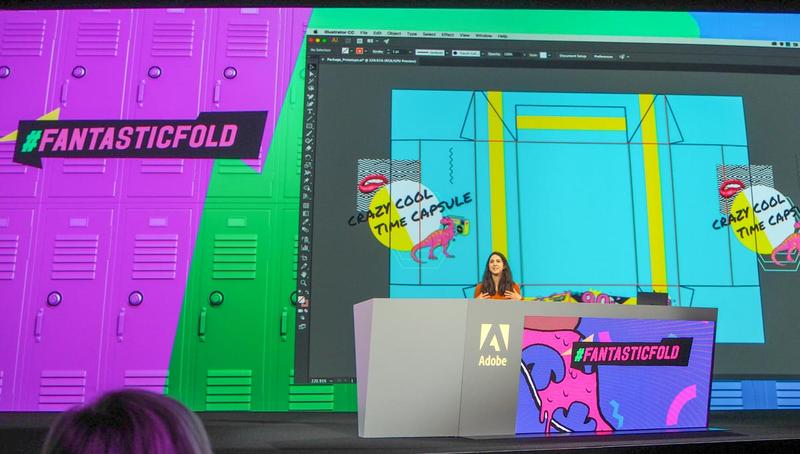Open the stroke color dropdown in control bar
The width and height of the screenshot is (800, 454).
click(x=366, y=51)
